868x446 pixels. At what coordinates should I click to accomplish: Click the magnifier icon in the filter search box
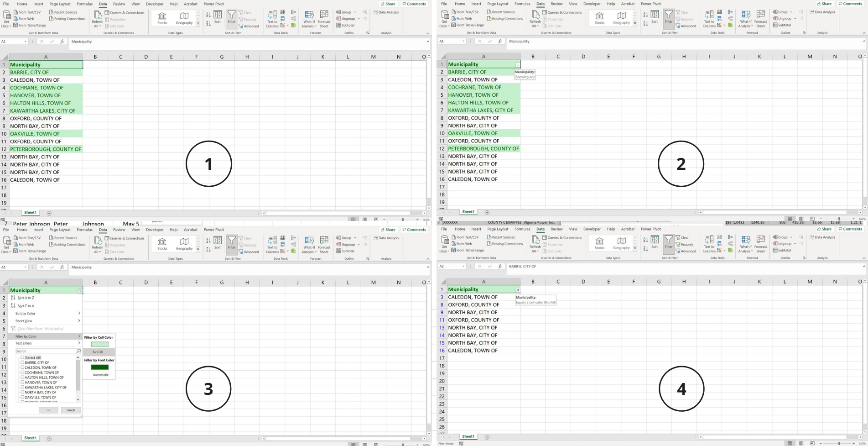[78, 351]
